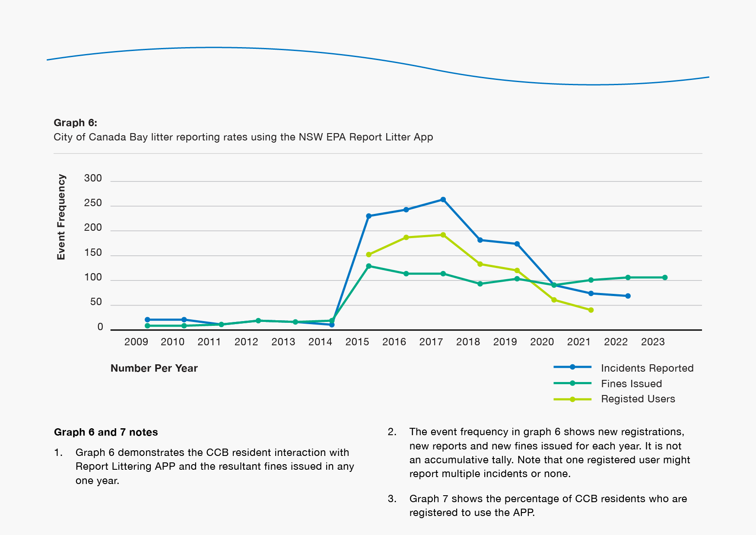Select the y-axis value 0
The width and height of the screenshot is (756, 535).
[100, 327]
